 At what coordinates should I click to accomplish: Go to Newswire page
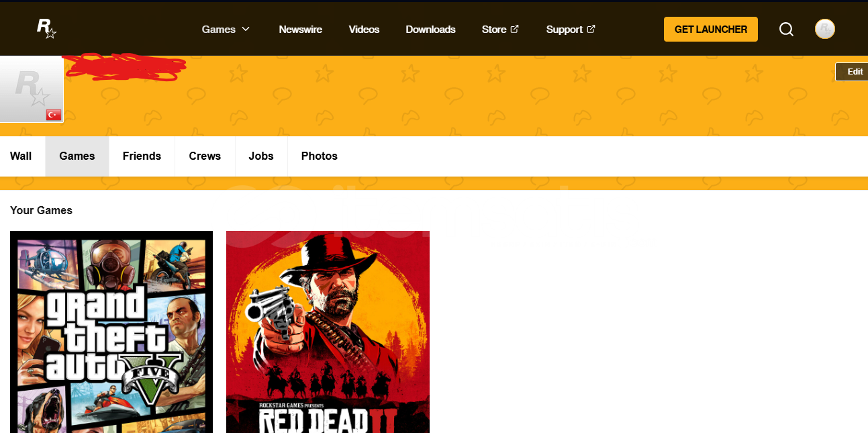301,30
